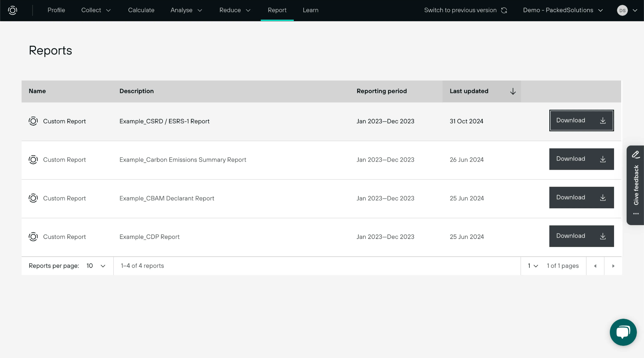Expand the Demo - PackedSolutions organisation switcher
This screenshot has height=358, width=644.
(x=563, y=10)
